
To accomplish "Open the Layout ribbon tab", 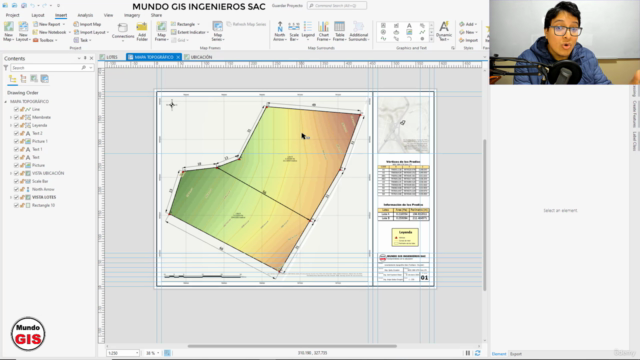I will click(x=38, y=15).
